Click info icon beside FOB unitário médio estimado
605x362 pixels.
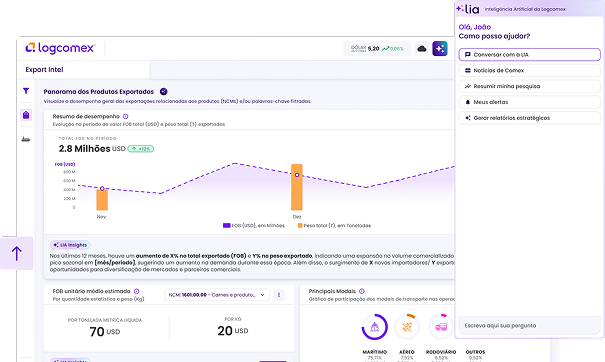[136, 291]
